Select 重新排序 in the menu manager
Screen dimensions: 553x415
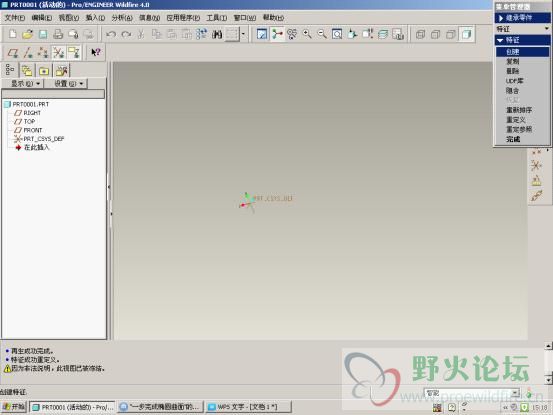(519, 110)
